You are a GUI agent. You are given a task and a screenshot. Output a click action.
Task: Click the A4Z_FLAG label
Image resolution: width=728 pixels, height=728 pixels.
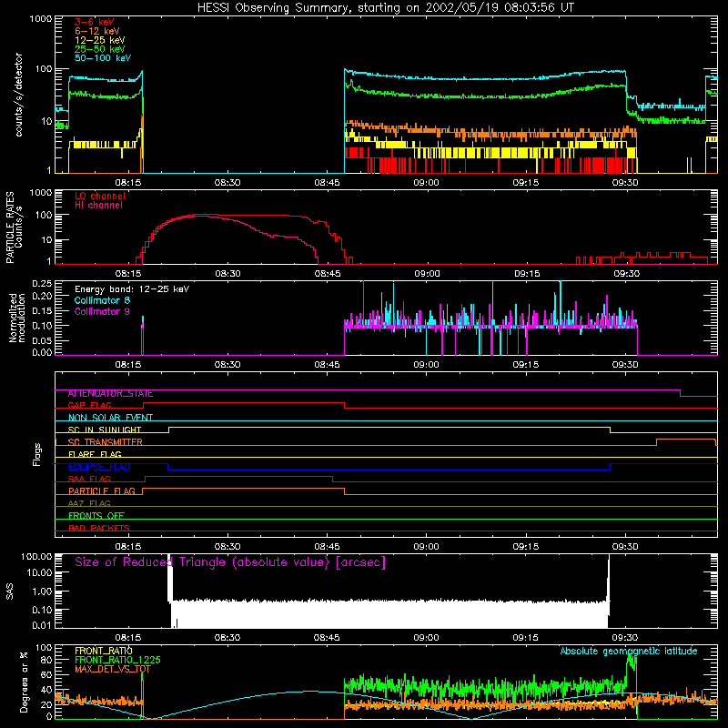[89, 504]
